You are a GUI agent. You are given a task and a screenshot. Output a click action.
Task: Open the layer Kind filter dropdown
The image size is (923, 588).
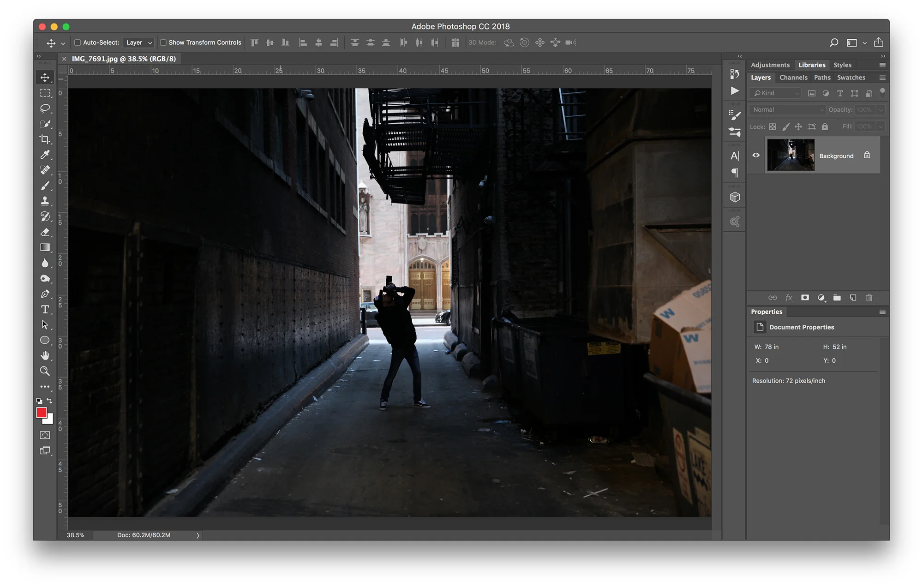(x=775, y=93)
